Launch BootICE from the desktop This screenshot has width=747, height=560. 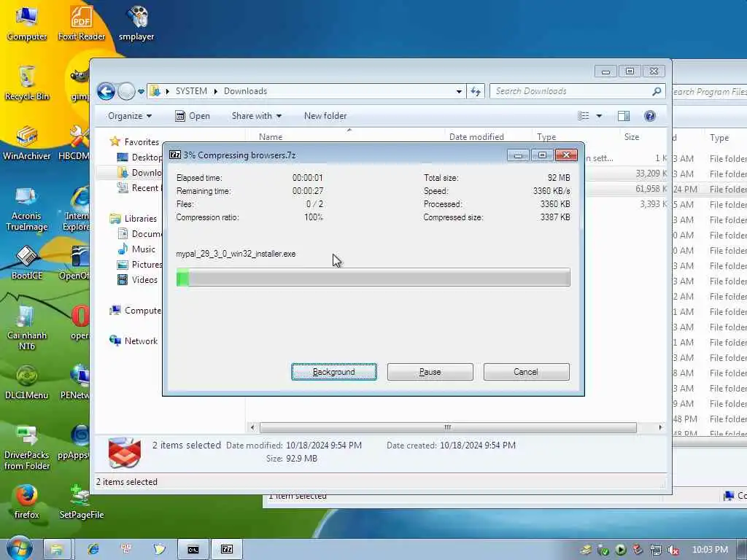(27, 262)
